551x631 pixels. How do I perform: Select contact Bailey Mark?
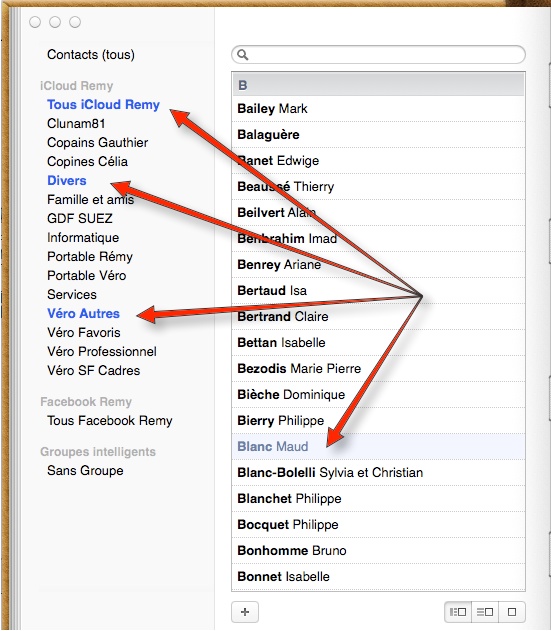(378, 109)
